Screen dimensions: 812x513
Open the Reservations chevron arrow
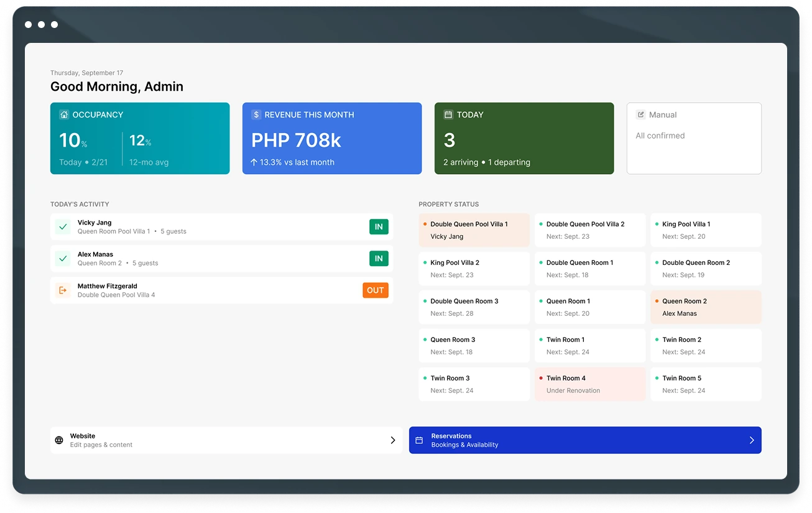click(752, 440)
